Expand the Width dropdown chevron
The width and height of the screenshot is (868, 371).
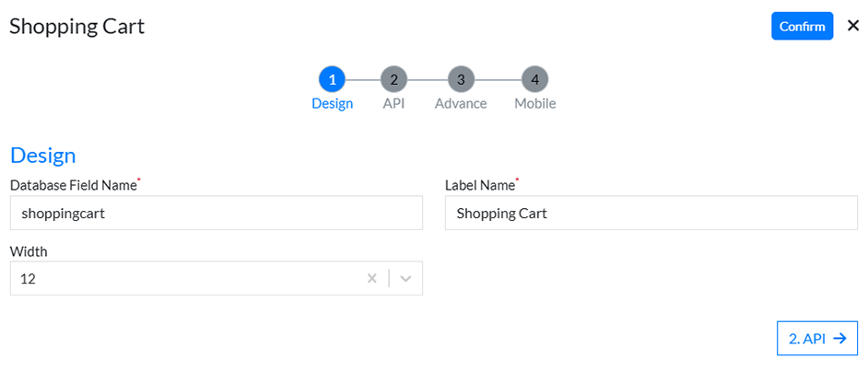tap(405, 279)
